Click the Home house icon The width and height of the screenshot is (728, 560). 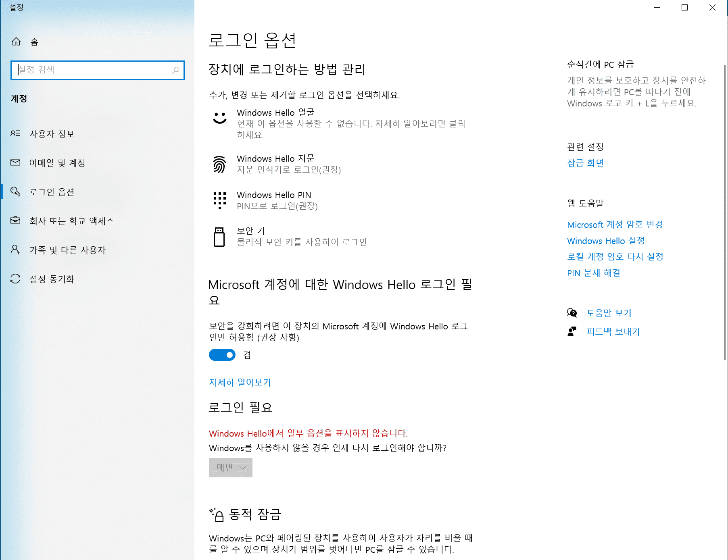pyautogui.click(x=16, y=42)
